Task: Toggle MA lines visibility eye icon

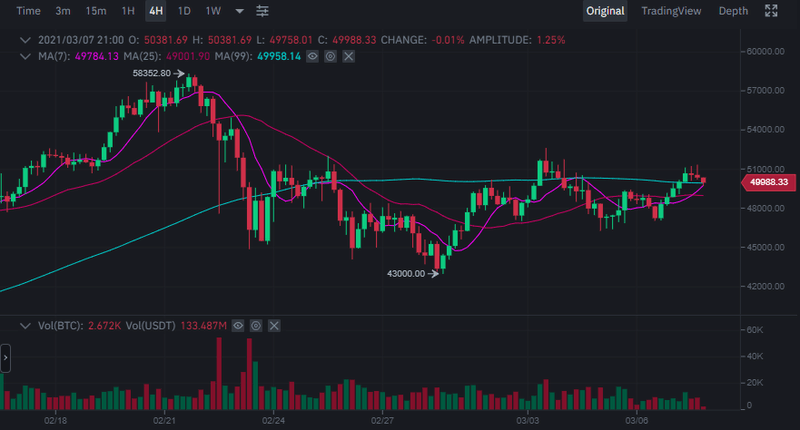Action: pos(312,56)
